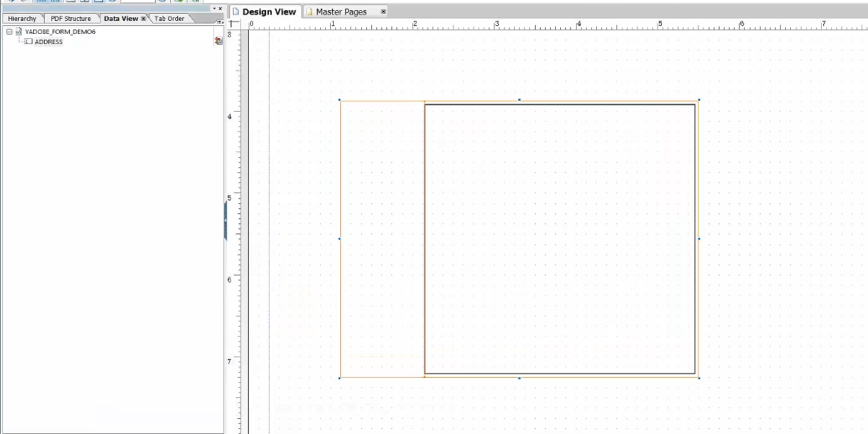Click the ruler origin corner icon
This screenshot has width=868, height=434.
click(234, 24)
